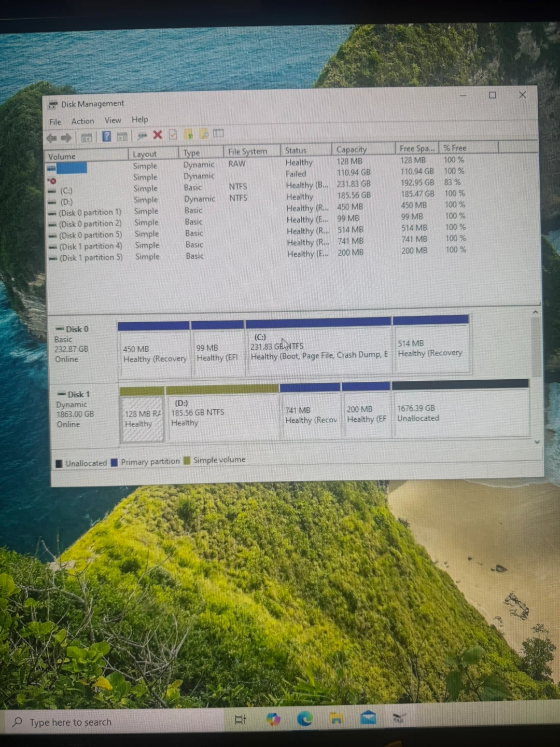Viewport: 560px width, 747px height.
Task: Click the red X delete icon
Action: click(x=158, y=135)
